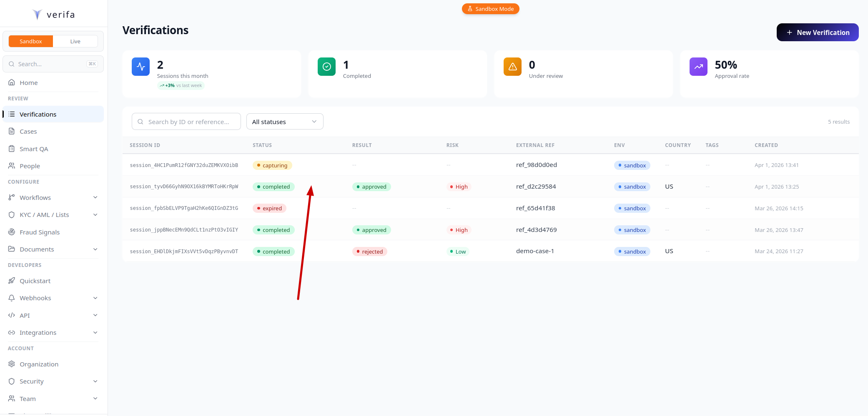Viewport: 868px width, 416px height.
Task: Open Quickstart rocket icon
Action: [x=12, y=281]
